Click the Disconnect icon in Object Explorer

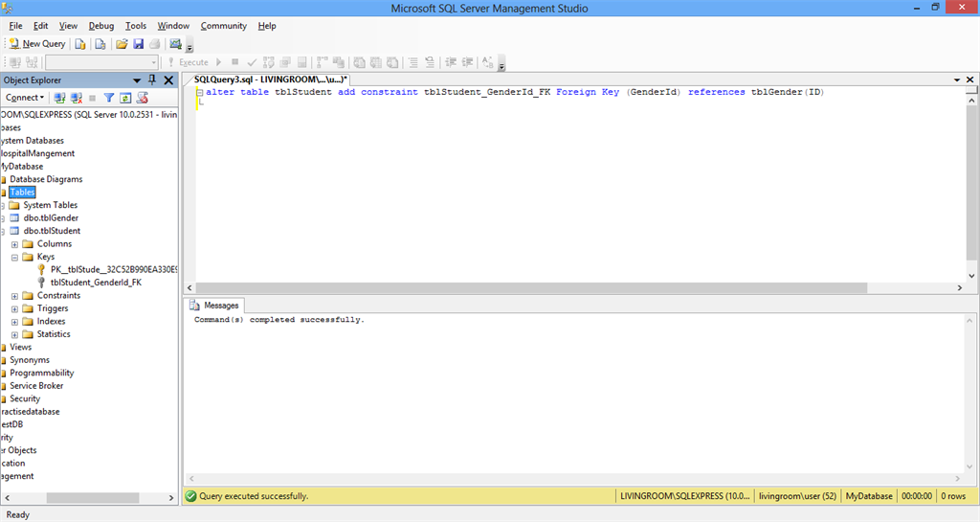[77, 98]
